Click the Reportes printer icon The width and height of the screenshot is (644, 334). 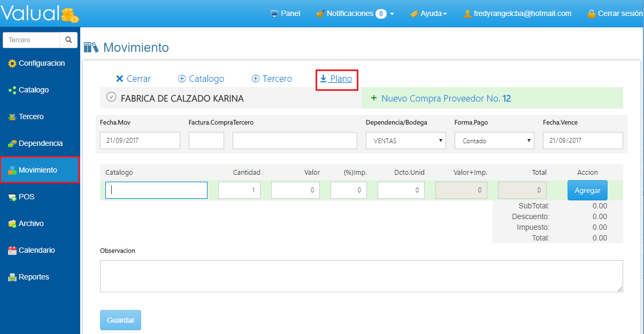click(12, 277)
